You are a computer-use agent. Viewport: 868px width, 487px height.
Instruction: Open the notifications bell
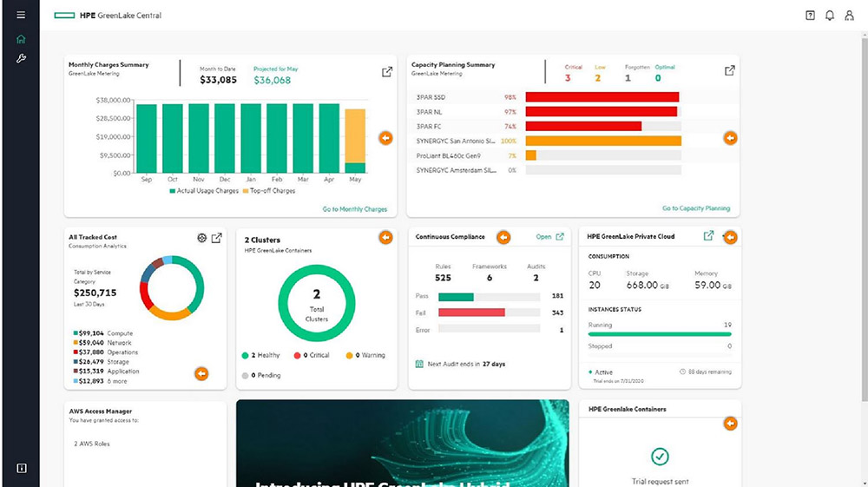tap(829, 16)
